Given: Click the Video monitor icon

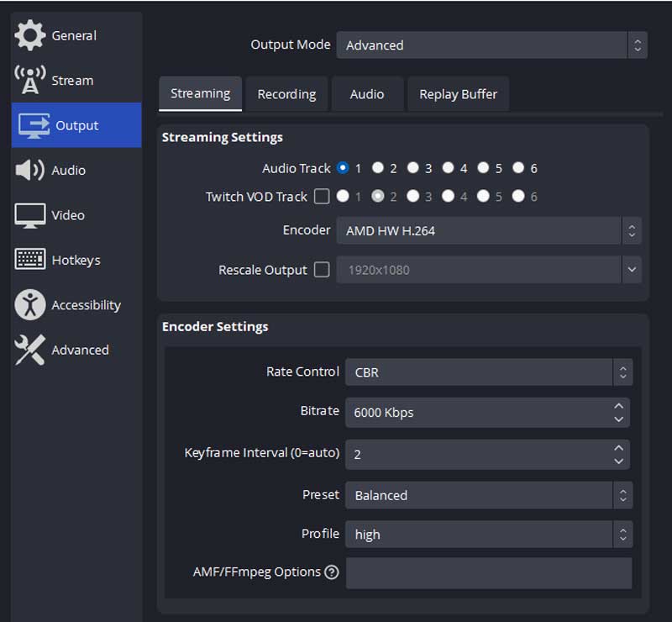Looking at the screenshot, I should (30, 215).
